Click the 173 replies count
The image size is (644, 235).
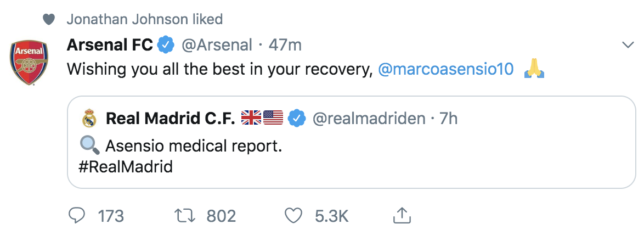click(110, 216)
